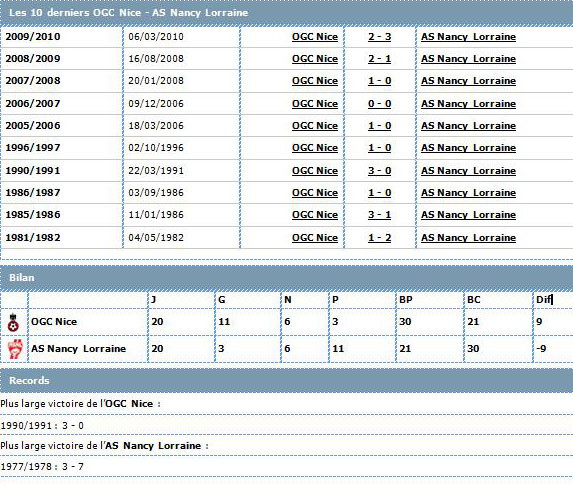Image resolution: width=573 pixels, height=485 pixels.
Task: Open the 3 - 0 score link
Action: 379,171
